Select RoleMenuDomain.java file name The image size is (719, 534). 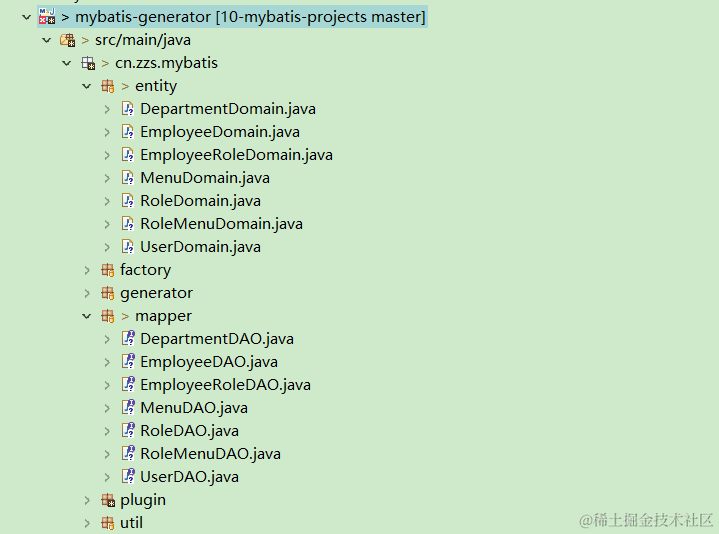[x=221, y=224]
